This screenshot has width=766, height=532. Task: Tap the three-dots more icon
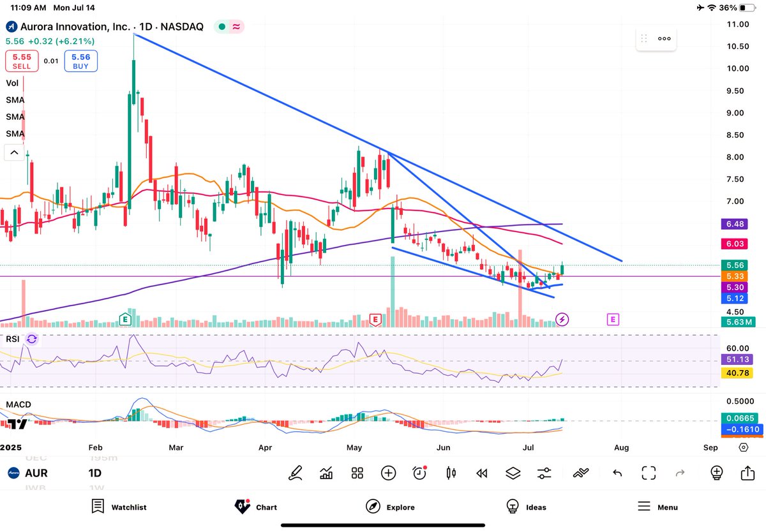click(665, 38)
